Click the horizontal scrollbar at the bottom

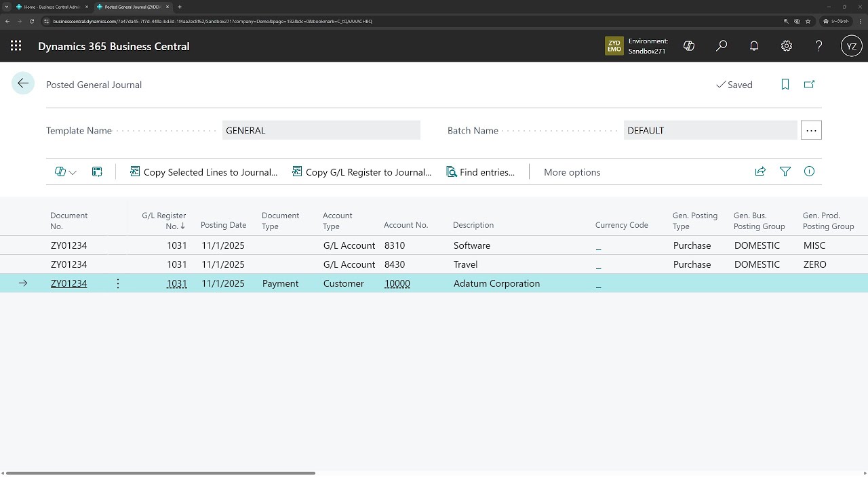161,473
